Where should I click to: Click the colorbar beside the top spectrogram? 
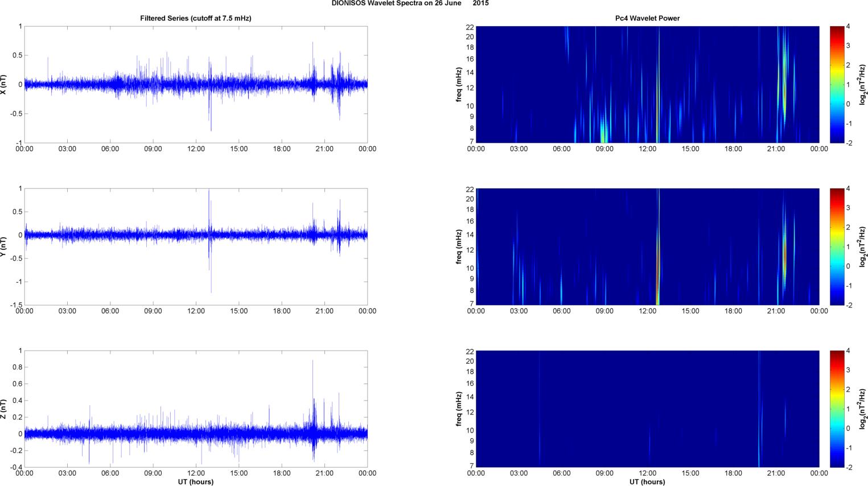click(837, 84)
